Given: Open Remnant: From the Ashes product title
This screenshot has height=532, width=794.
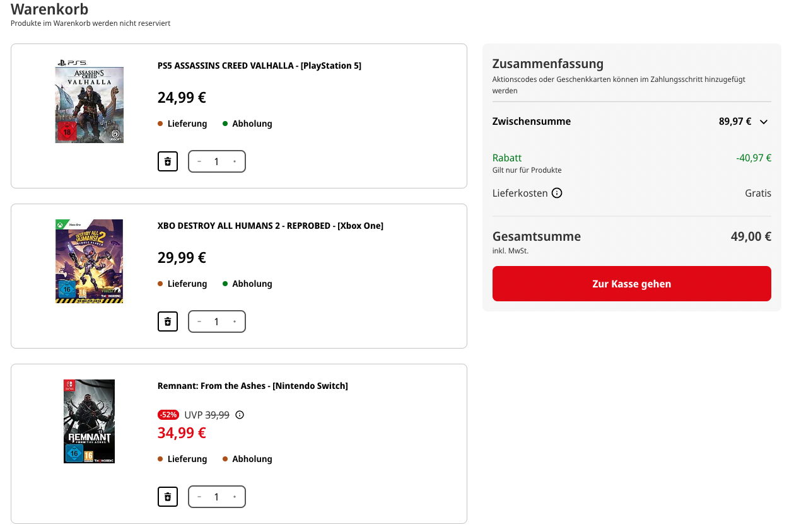Looking at the screenshot, I should point(253,386).
